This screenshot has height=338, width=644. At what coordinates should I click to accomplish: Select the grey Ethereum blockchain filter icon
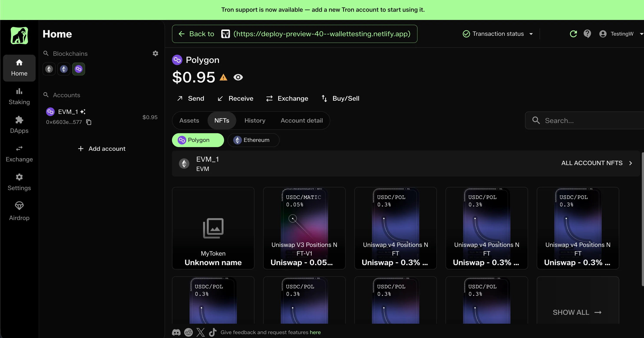[49, 69]
